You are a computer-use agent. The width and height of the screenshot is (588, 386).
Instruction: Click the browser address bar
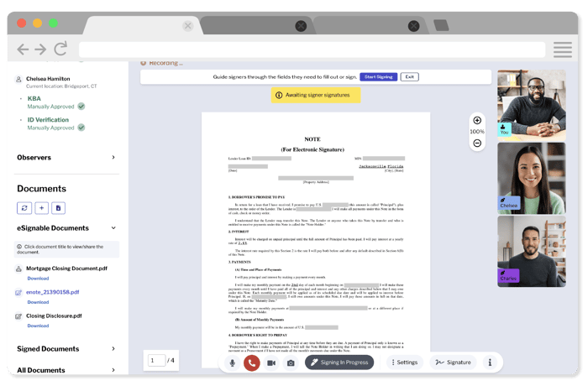[312, 50]
